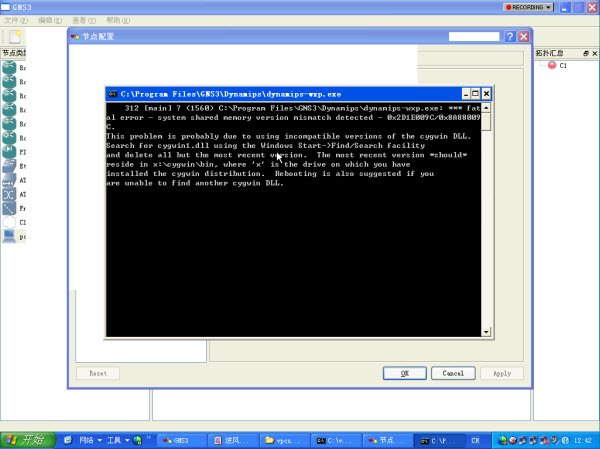Open the 文件 (File) menu
Image resolution: width=600 pixels, height=449 pixels.
tap(16, 20)
